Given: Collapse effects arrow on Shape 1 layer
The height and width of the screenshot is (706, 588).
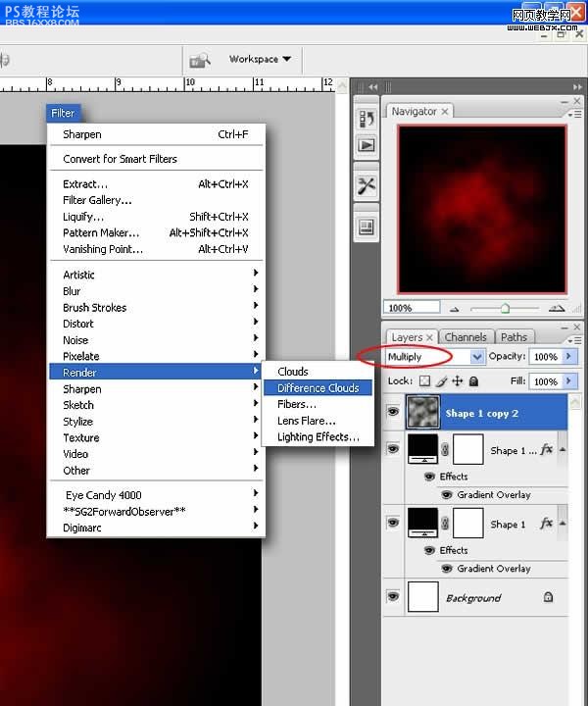Looking at the screenshot, I should pos(563,524).
